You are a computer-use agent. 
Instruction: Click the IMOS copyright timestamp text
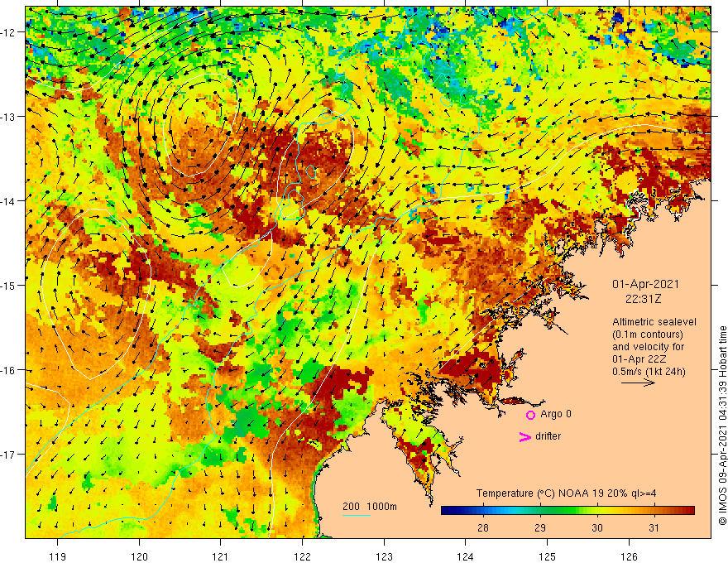click(x=722, y=426)
